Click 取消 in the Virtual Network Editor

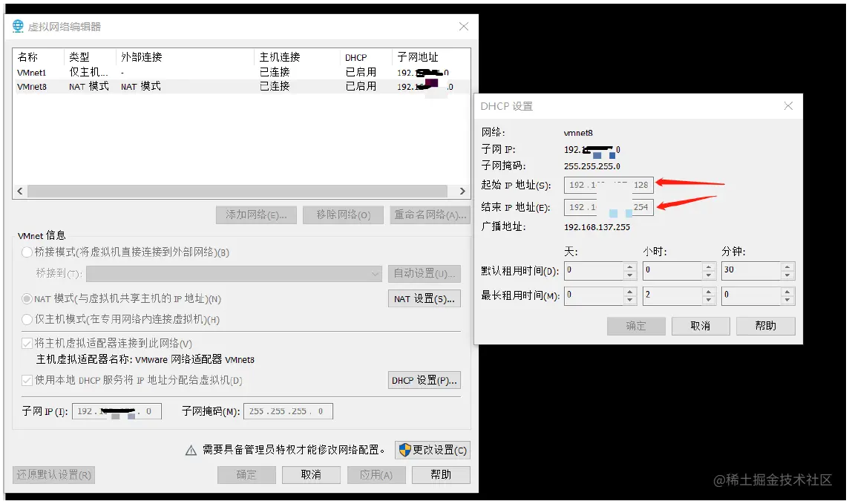click(311, 475)
